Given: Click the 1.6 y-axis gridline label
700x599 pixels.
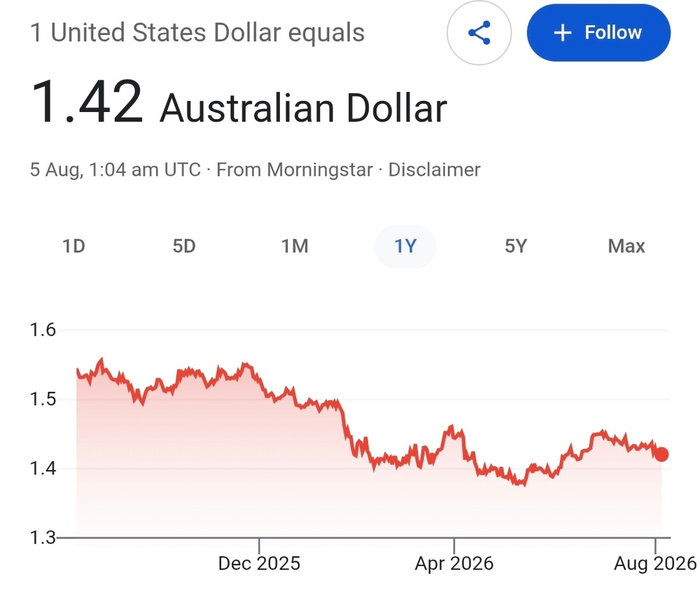Looking at the screenshot, I should (x=43, y=330).
